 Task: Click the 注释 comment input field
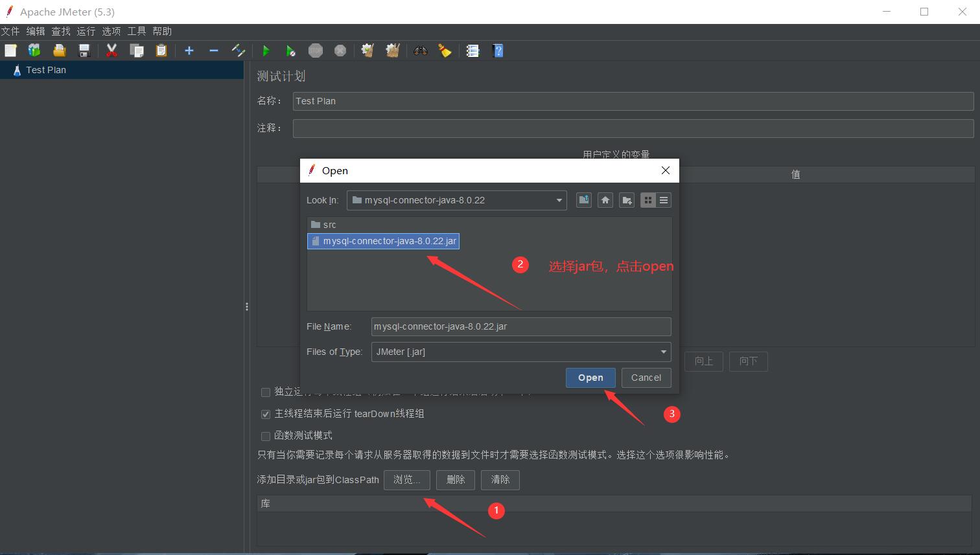point(633,128)
